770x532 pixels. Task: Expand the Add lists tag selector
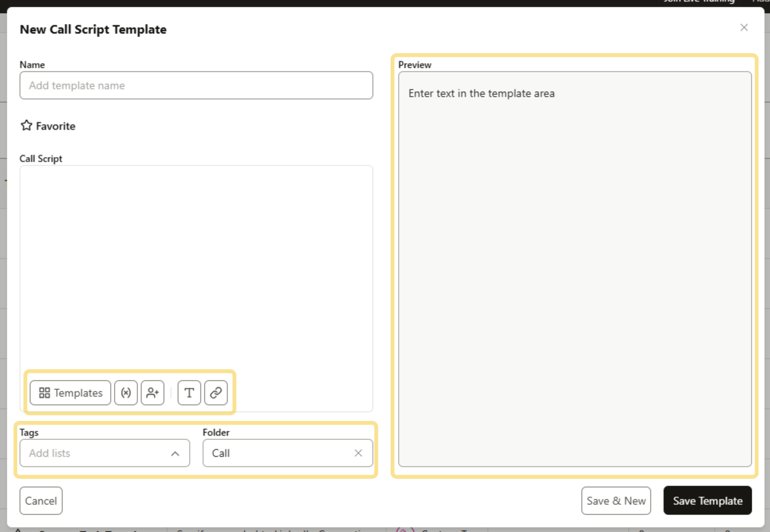[94, 453]
